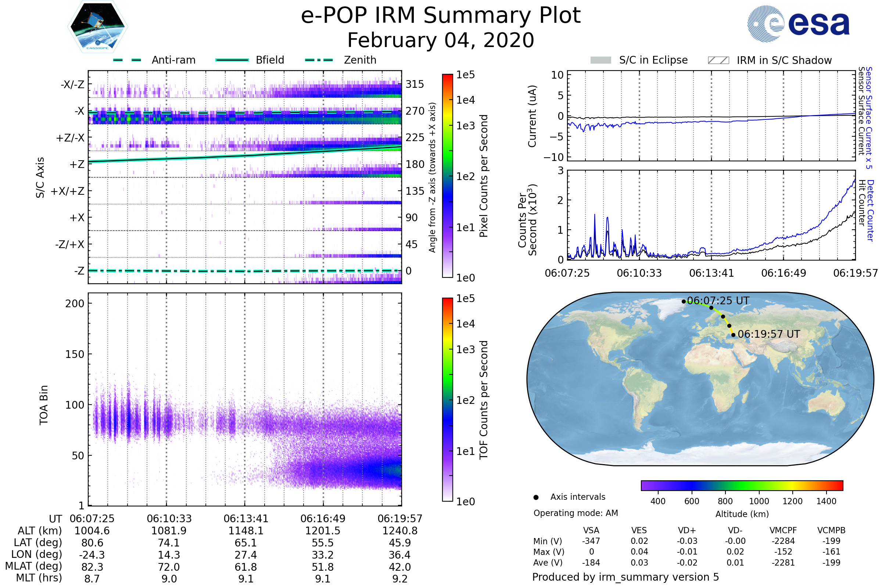Click the Sensor Surface Current x 5 label
Image resolution: width=882 pixels, height=588 pixels.
(x=869, y=118)
